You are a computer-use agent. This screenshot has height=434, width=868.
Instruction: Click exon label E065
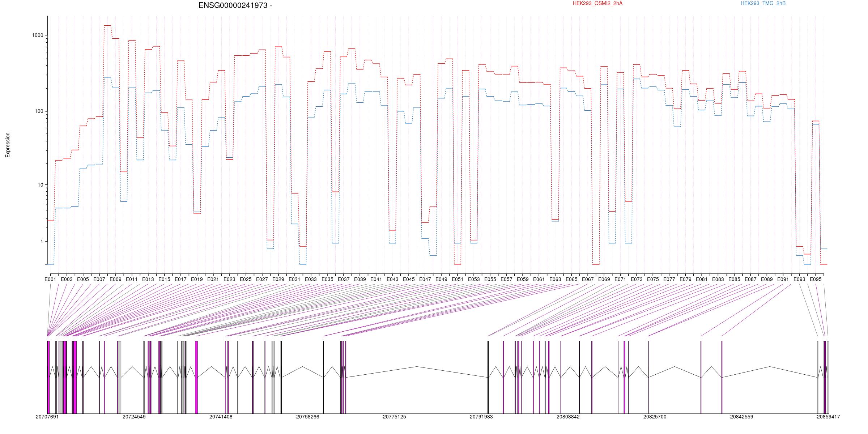(x=571, y=279)
